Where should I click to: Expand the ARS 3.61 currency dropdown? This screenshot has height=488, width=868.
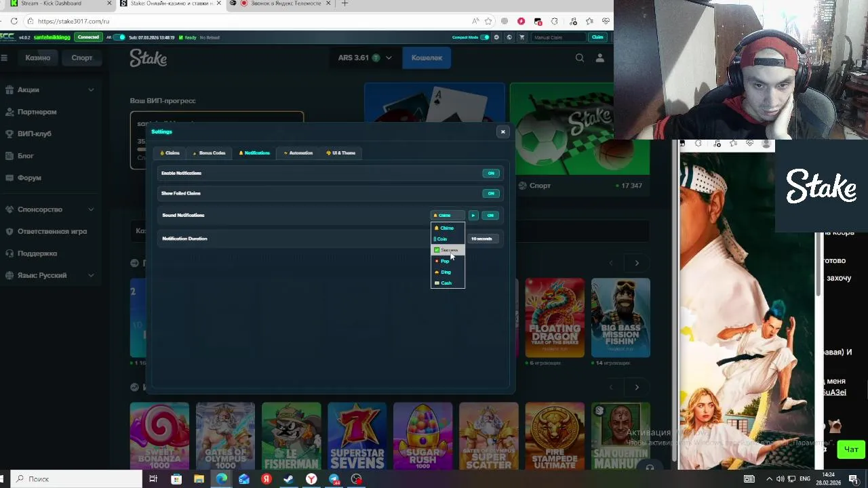coord(365,58)
